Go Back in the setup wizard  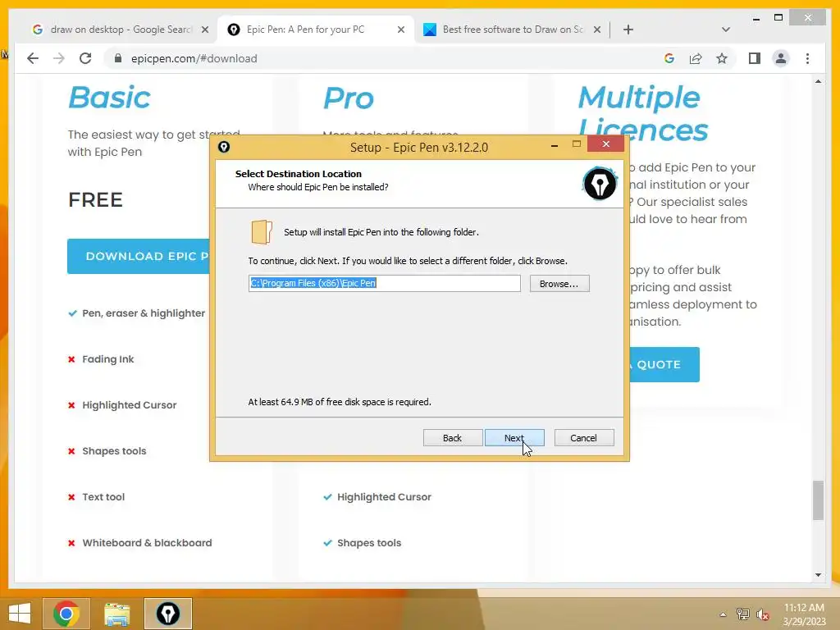pos(452,438)
